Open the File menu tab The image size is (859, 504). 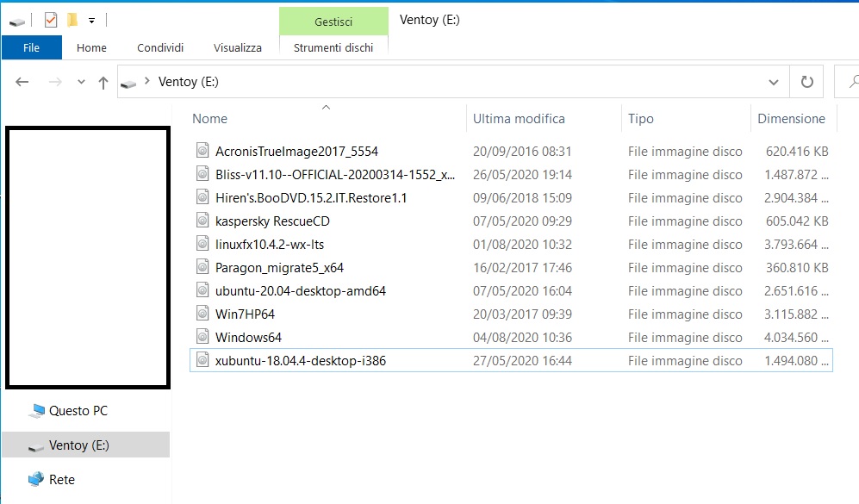tap(31, 47)
